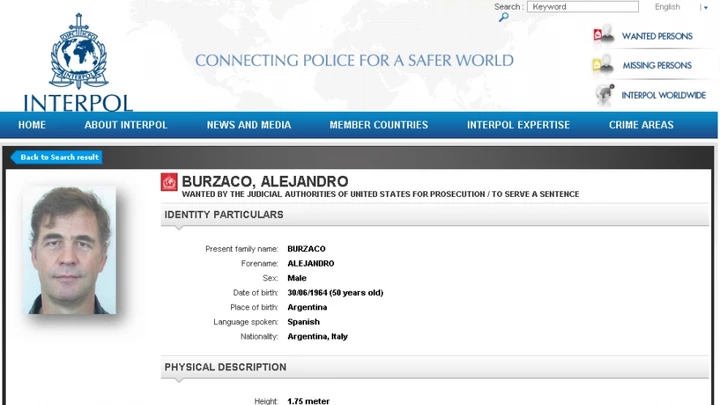Click the INTERPOL emblem logo

(x=79, y=51)
